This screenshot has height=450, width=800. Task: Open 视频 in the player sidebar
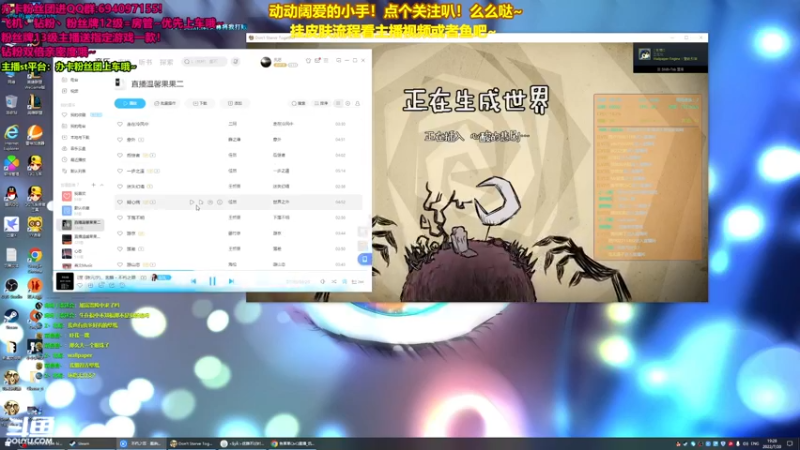tap(70, 91)
